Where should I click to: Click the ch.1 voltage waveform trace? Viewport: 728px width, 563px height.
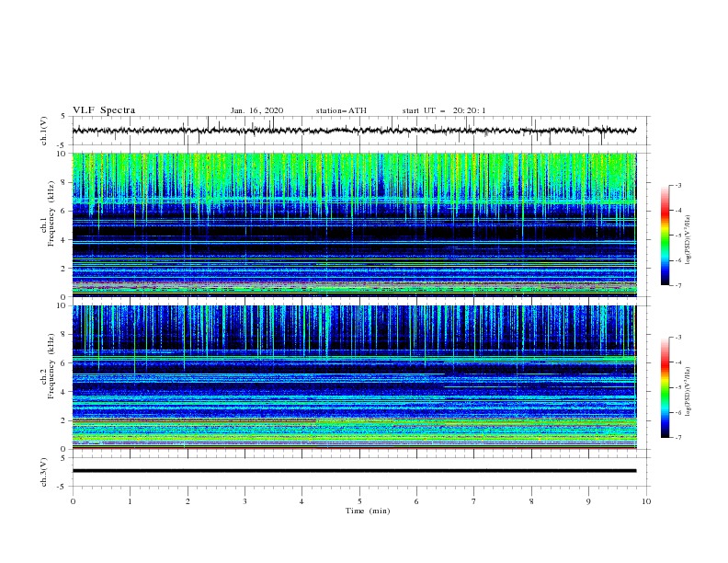pyautogui.click(x=354, y=131)
